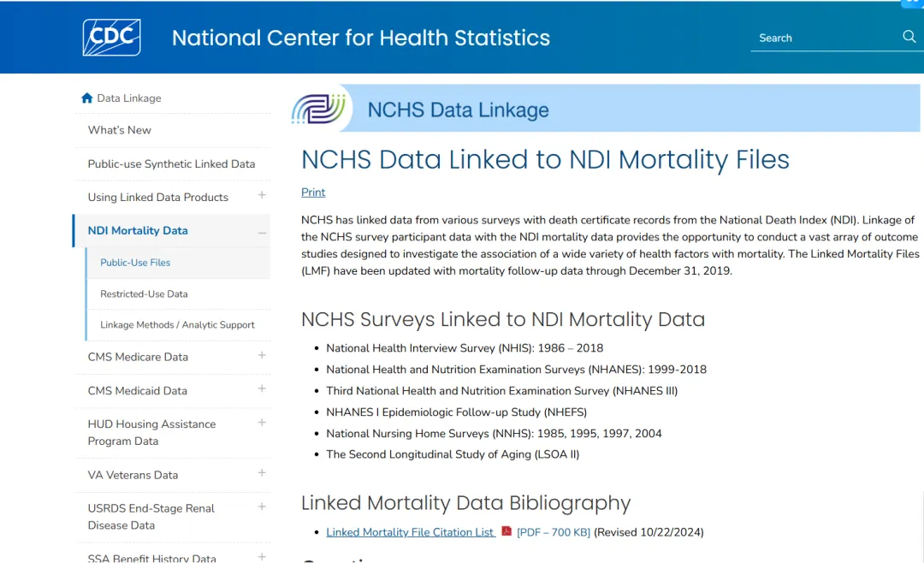This screenshot has height=563, width=924.
Task: Click the CDC logo
Action: (x=111, y=38)
